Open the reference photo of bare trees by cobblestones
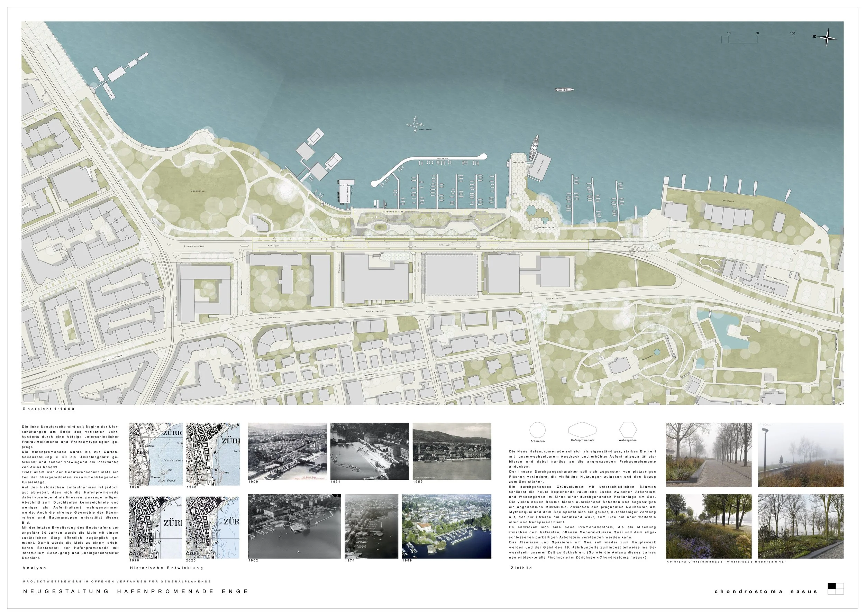This screenshot has height=616, width=865. coord(801,526)
